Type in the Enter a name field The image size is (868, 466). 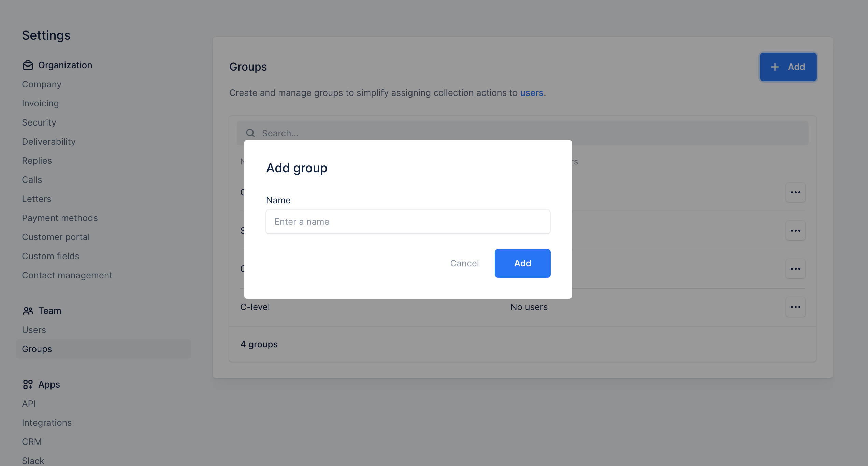(x=408, y=222)
